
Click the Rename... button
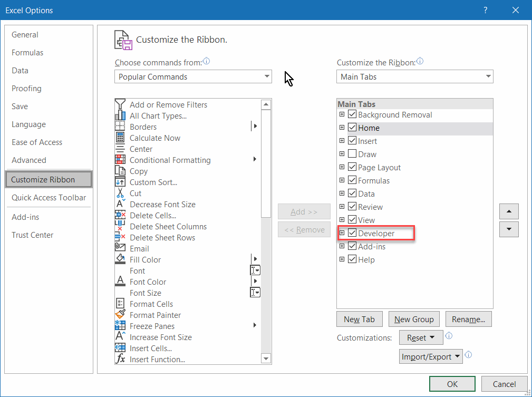point(469,319)
